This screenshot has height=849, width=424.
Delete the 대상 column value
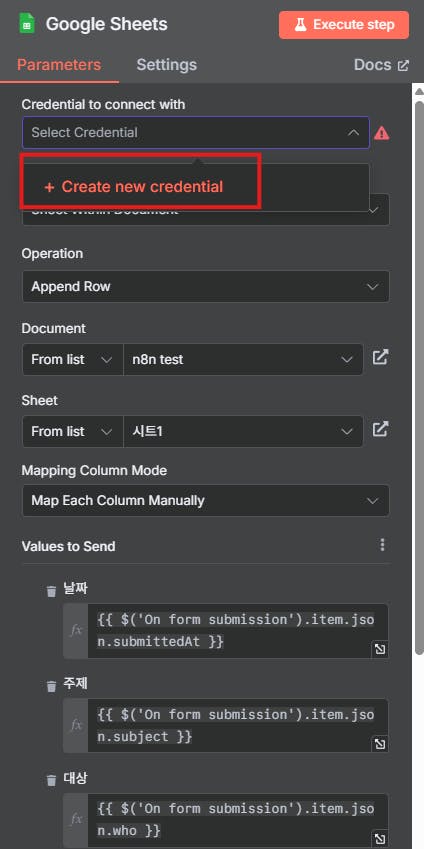point(51,780)
